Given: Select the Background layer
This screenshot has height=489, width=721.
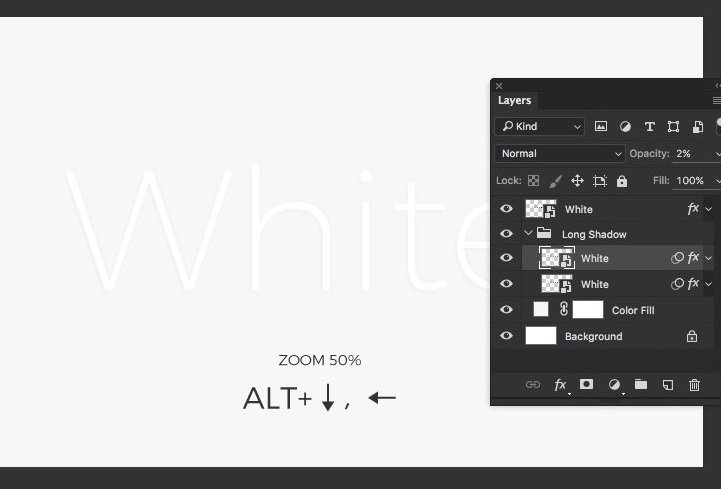Looking at the screenshot, I should 593,337.
